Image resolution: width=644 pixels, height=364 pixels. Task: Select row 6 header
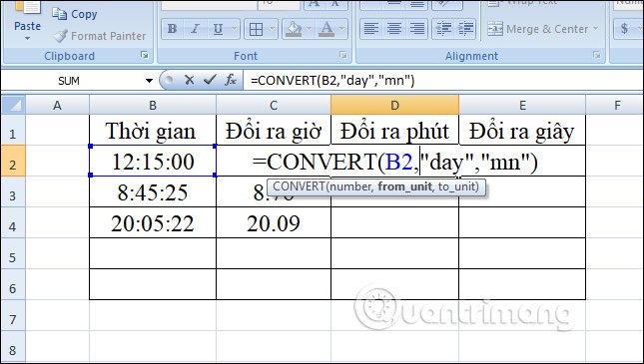pos(13,284)
